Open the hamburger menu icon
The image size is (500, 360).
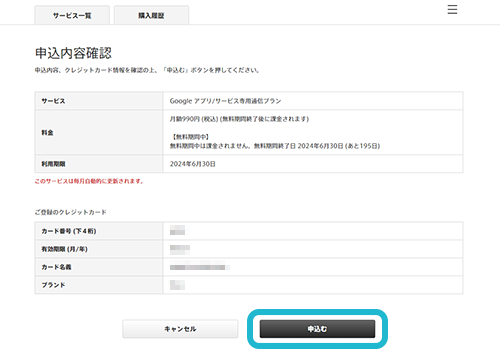pos(452,9)
